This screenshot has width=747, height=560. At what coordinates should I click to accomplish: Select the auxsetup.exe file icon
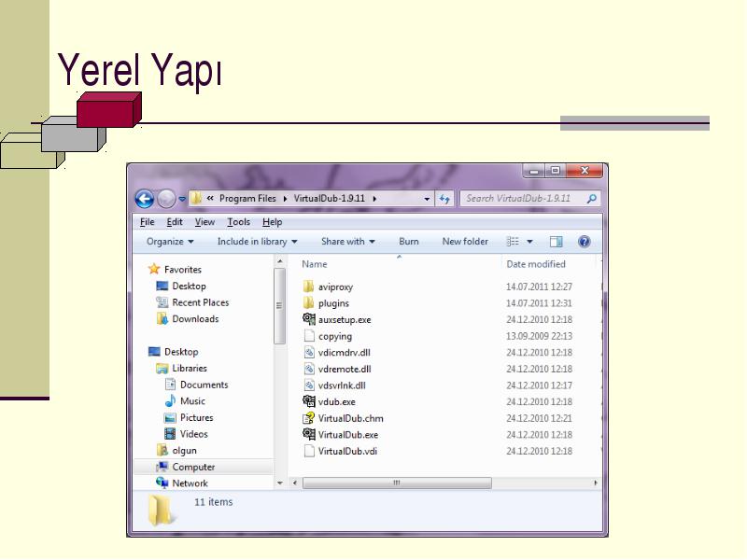309,319
